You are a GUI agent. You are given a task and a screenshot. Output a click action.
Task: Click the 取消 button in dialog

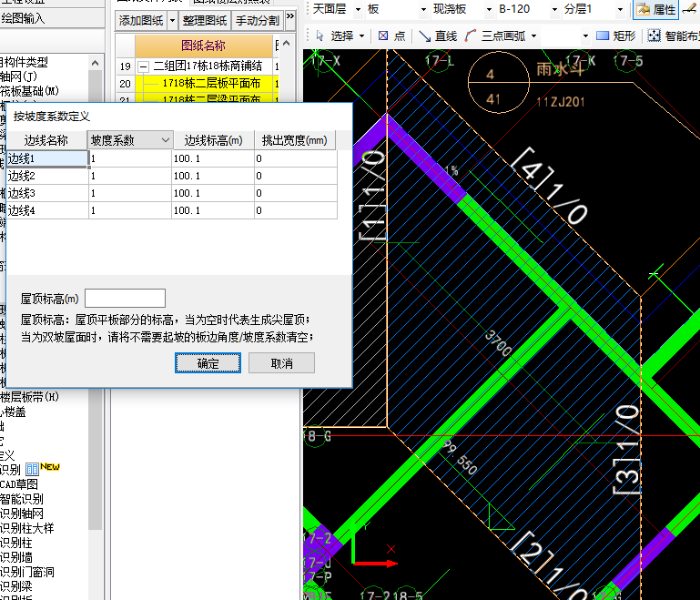(x=281, y=363)
